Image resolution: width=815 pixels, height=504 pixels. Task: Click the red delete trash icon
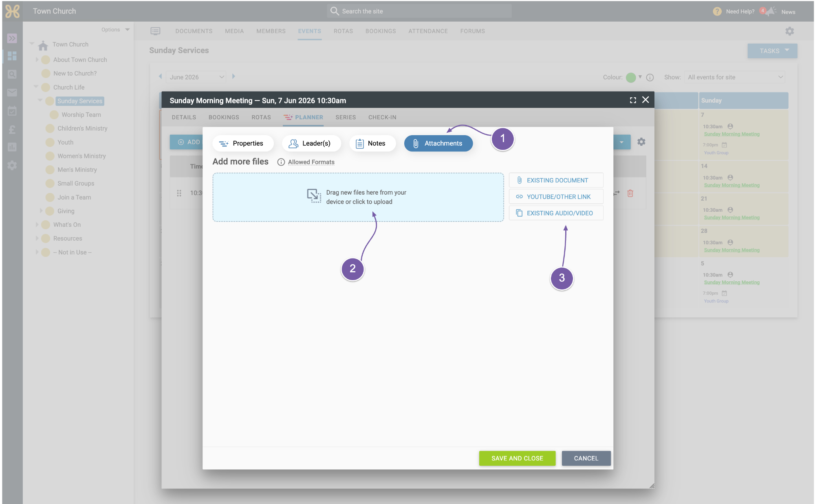click(x=630, y=193)
